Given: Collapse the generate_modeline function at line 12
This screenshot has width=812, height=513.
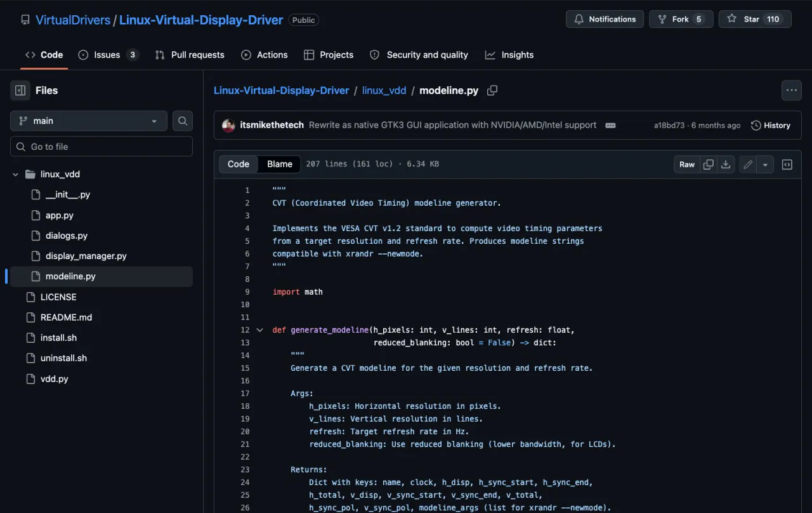Looking at the screenshot, I should [x=259, y=330].
